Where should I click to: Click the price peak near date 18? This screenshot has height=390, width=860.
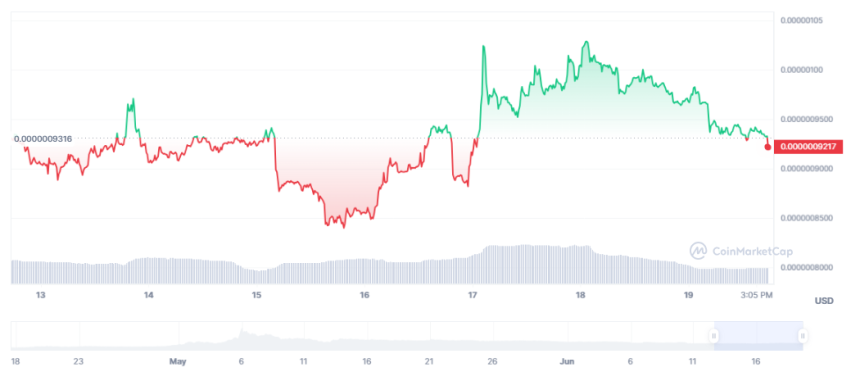click(x=586, y=42)
